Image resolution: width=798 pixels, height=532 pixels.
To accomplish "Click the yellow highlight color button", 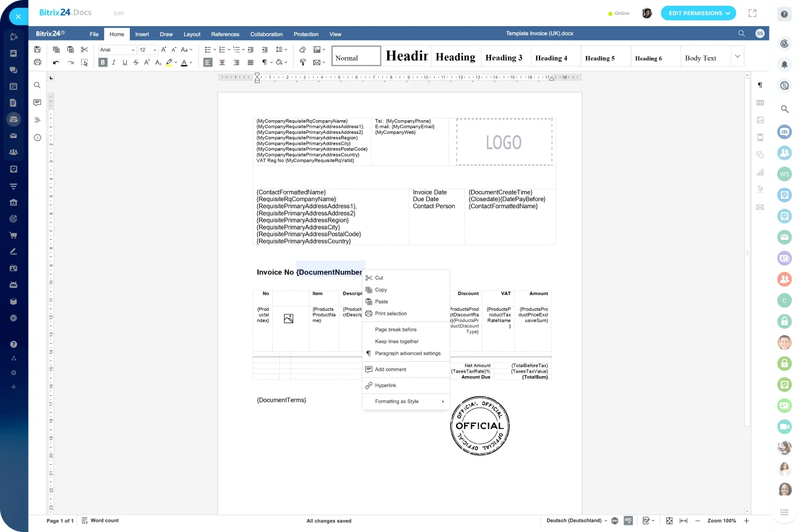I will [x=169, y=62].
